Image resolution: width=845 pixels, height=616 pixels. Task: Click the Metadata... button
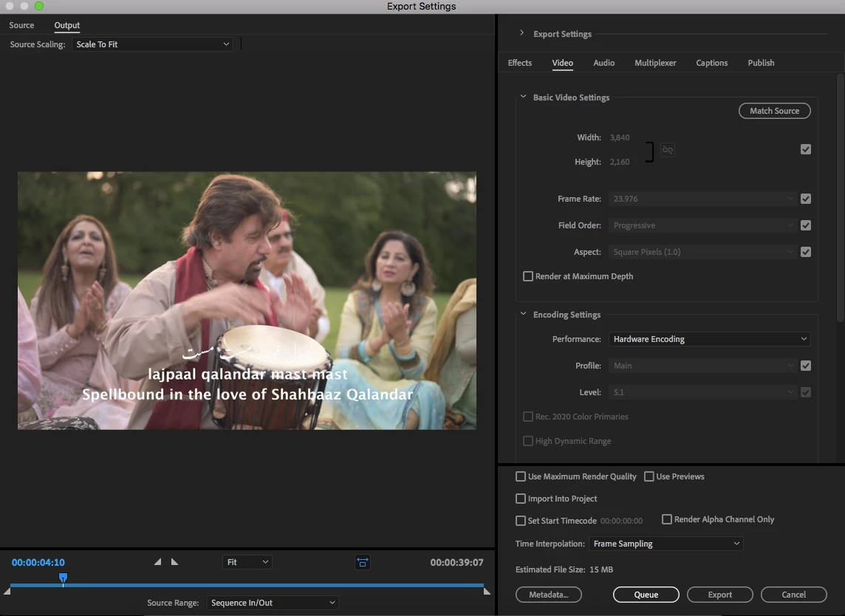point(549,595)
